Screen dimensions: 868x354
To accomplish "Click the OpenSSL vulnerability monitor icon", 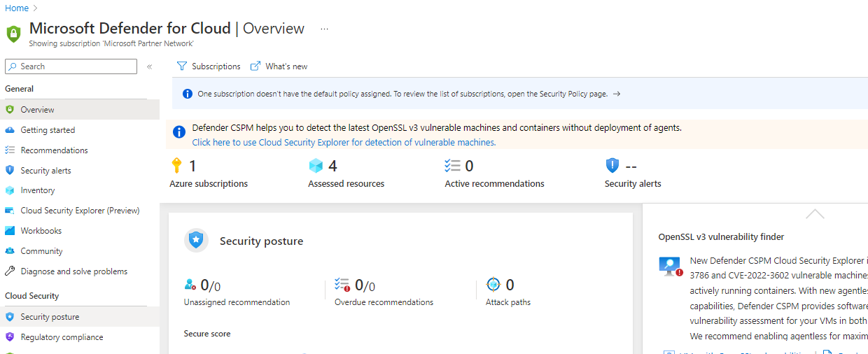I will [x=671, y=267].
